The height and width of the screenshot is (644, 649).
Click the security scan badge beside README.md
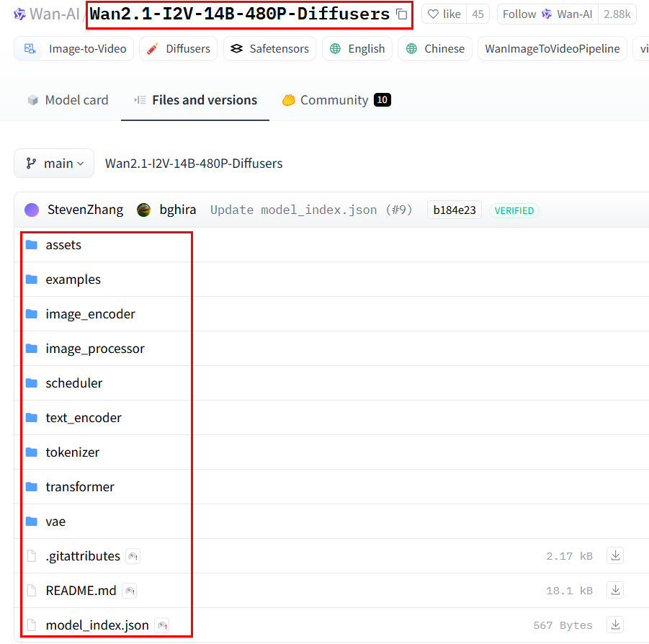coord(130,591)
